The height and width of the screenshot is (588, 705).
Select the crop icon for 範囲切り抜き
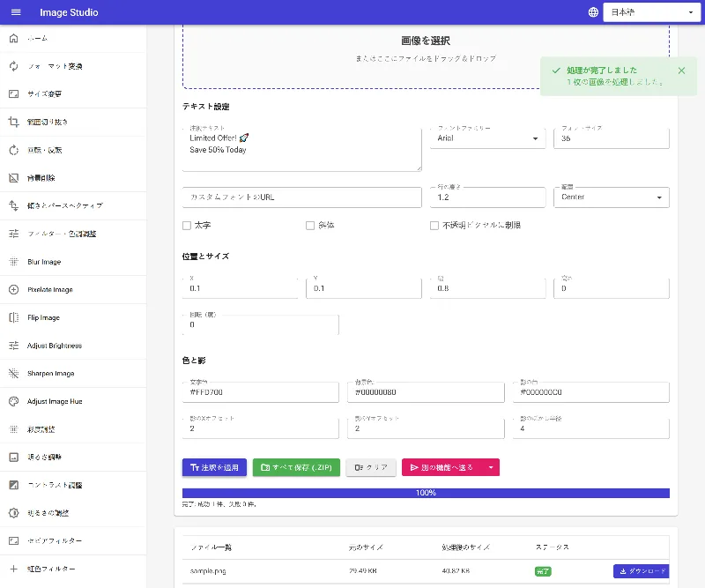point(14,122)
